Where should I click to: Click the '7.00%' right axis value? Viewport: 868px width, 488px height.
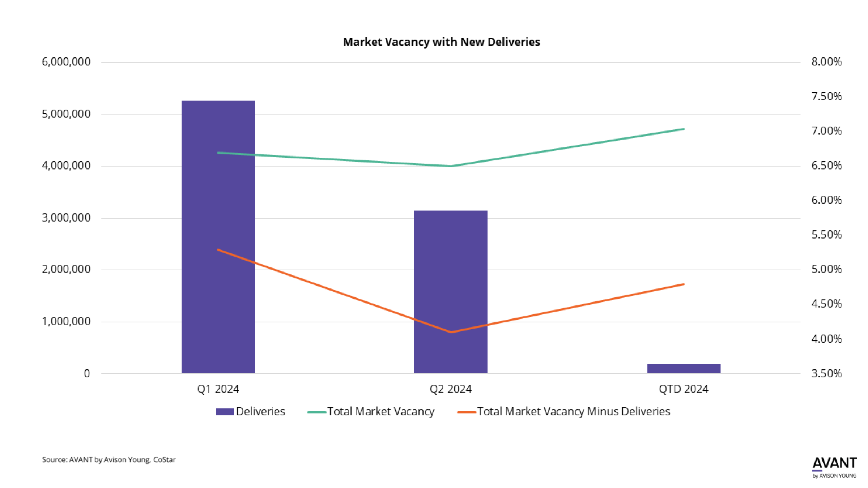tap(826, 131)
